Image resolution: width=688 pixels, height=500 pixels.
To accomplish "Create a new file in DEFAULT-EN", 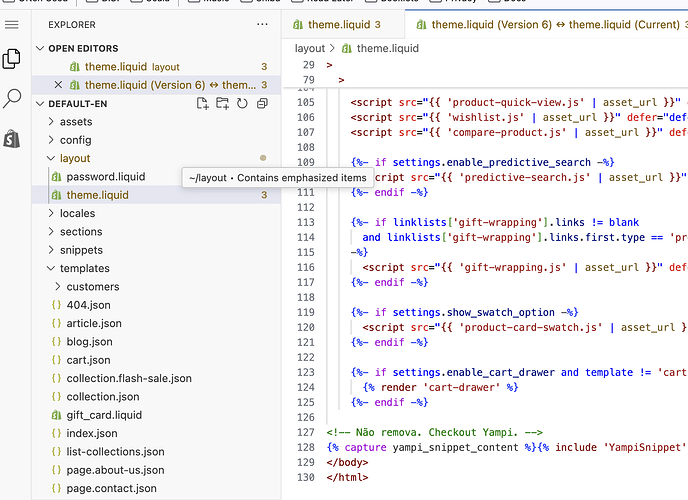I will point(202,104).
